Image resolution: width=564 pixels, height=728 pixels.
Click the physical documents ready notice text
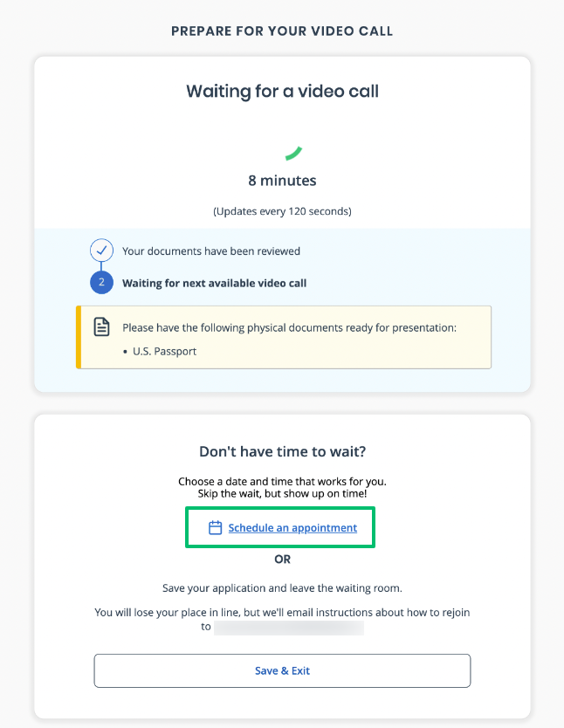(289, 328)
